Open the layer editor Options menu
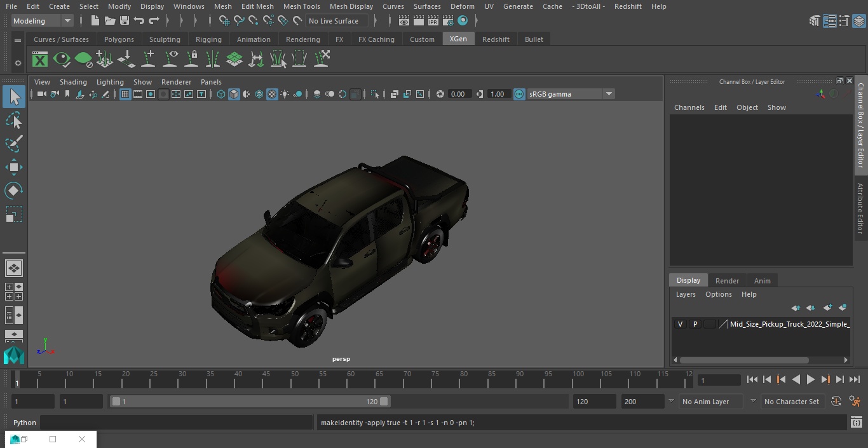Screen dimensions: 868x448 tap(719, 294)
